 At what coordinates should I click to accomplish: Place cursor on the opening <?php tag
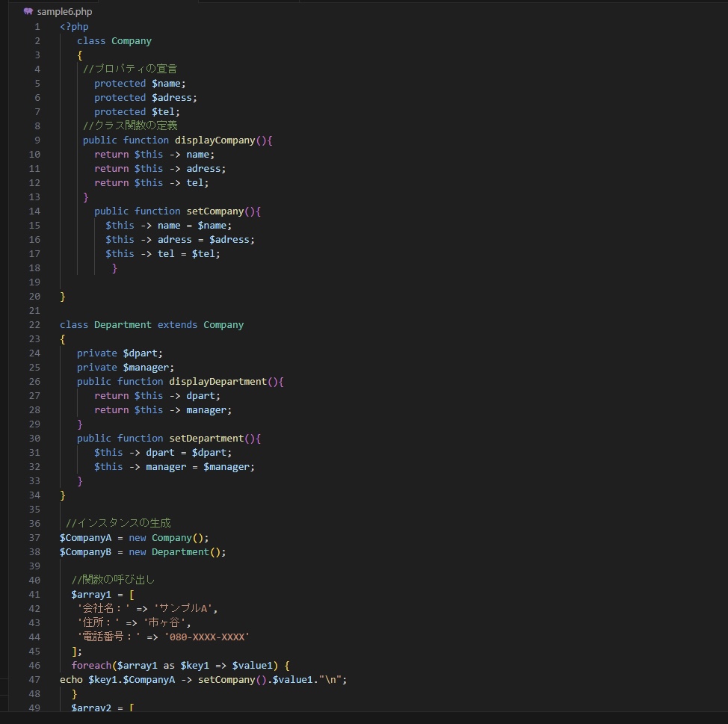coord(74,27)
